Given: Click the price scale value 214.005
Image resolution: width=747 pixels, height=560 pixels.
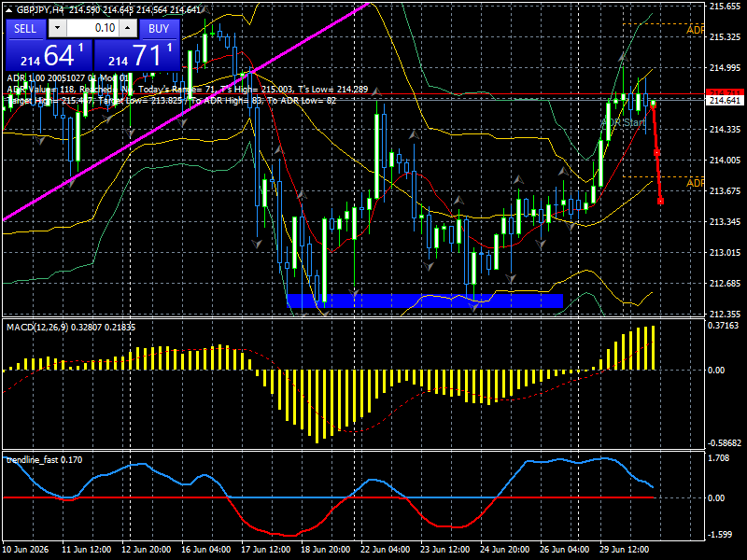Looking at the screenshot, I should (725, 160).
